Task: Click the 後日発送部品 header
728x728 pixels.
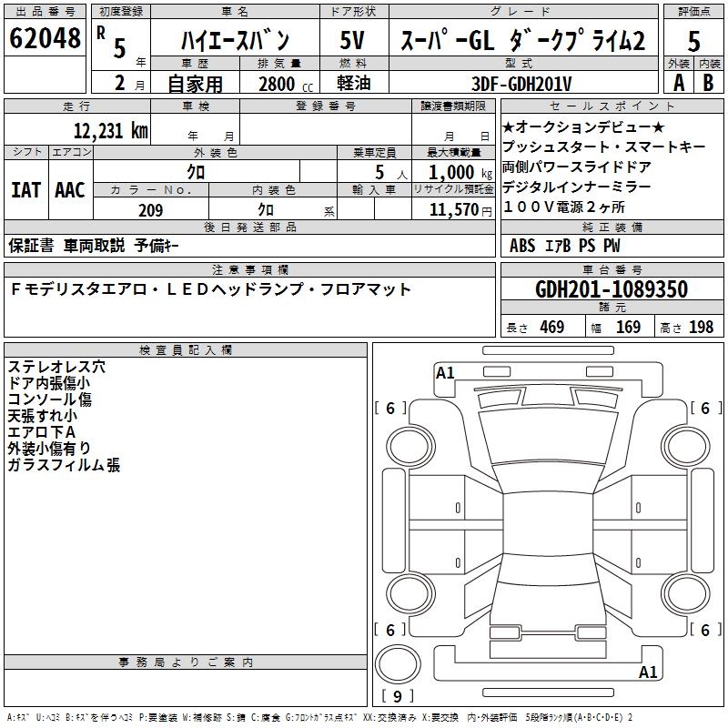Action: click(249, 227)
